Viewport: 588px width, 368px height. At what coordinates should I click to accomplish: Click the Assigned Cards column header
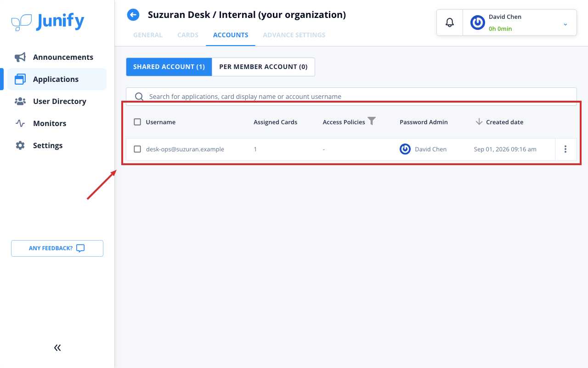click(276, 122)
